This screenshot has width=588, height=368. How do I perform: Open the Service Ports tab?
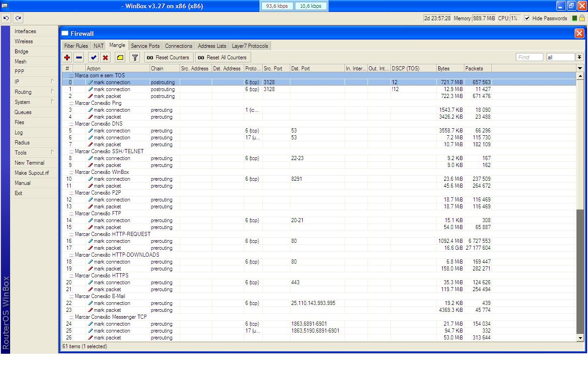tap(145, 46)
